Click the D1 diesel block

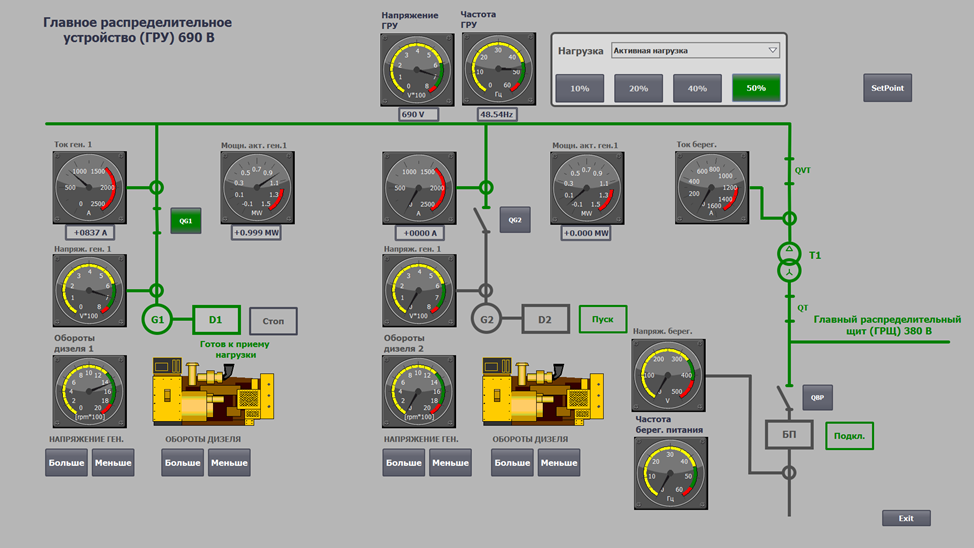pyautogui.click(x=216, y=319)
